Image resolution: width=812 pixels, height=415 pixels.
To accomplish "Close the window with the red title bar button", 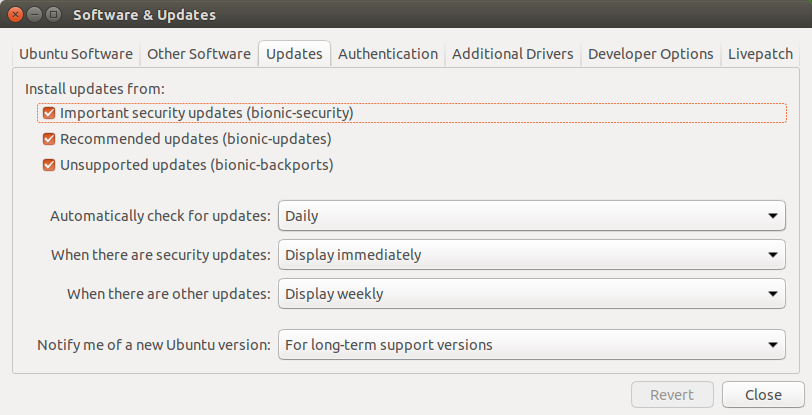I will pyautogui.click(x=16, y=15).
